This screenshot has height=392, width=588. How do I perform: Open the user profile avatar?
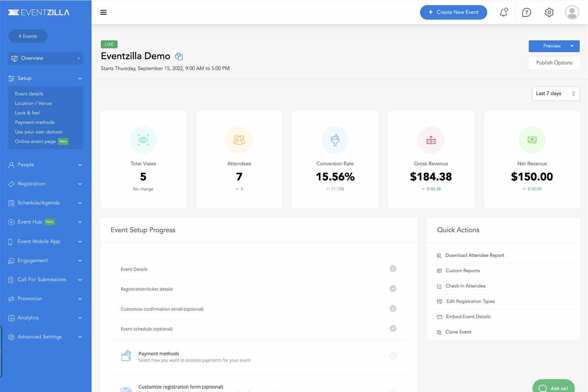coord(572,12)
